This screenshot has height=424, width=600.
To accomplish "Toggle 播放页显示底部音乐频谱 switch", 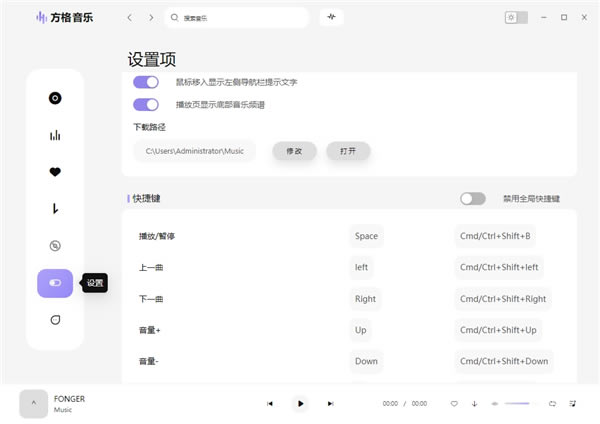I will [x=146, y=104].
